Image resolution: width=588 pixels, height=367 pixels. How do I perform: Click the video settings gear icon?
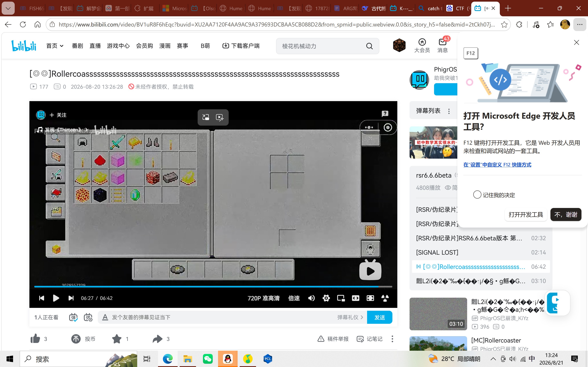326,298
